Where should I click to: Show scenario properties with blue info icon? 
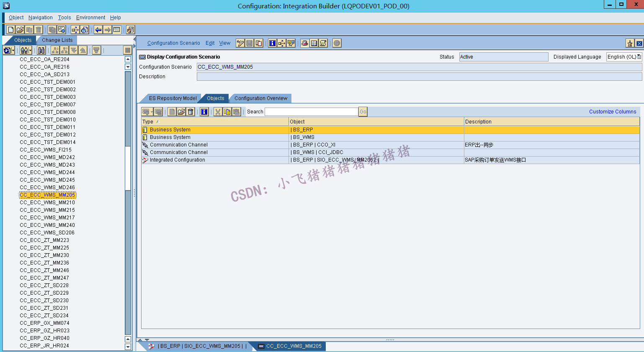[273, 43]
